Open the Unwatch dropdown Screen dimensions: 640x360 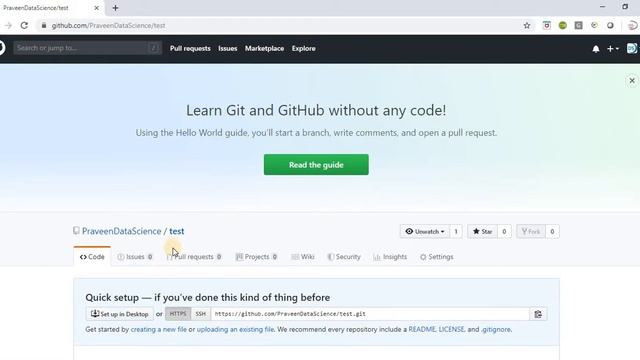click(x=425, y=231)
